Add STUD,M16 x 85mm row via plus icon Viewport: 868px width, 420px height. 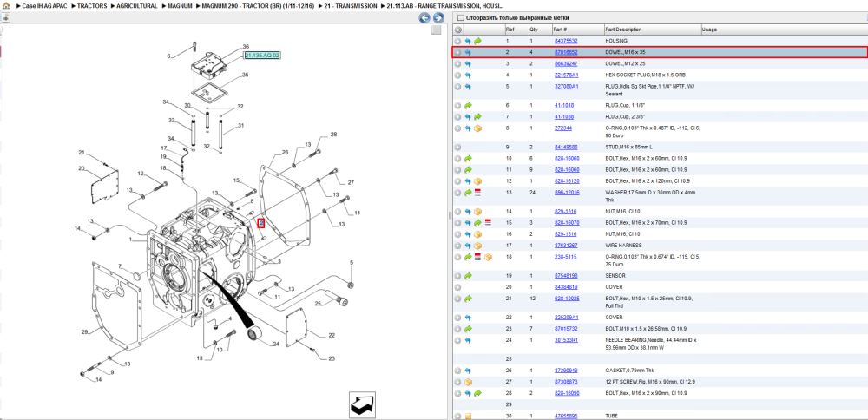point(457,148)
